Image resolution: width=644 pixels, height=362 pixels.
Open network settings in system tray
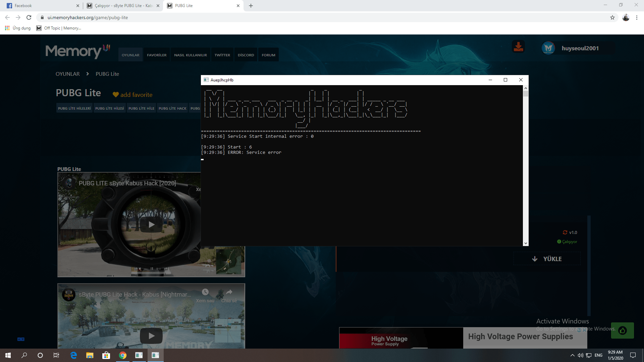click(x=589, y=355)
